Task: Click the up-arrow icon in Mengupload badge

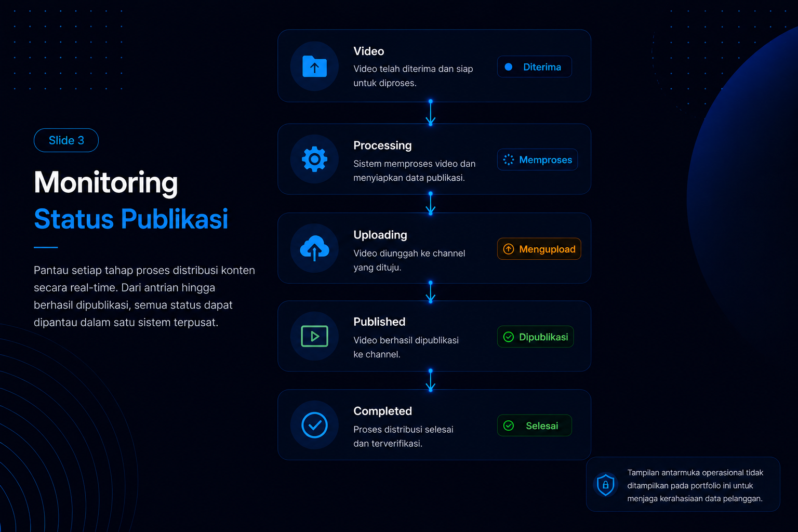Action: [509, 249]
